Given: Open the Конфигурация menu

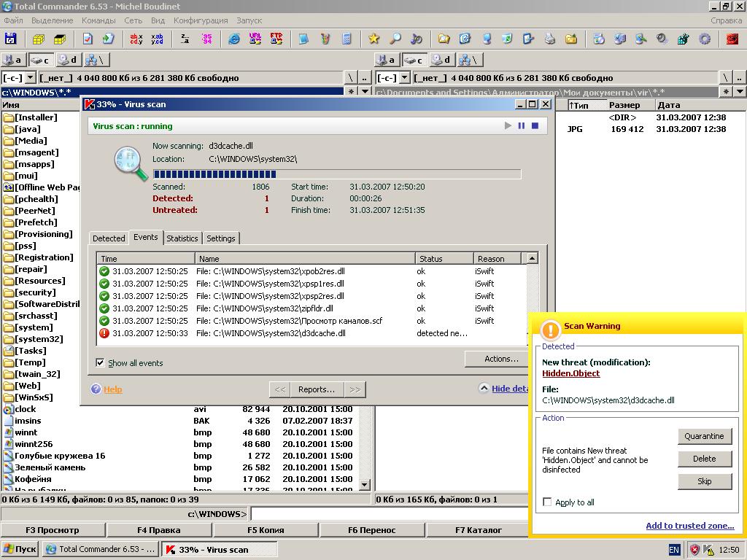Looking at the screenshot, I should tap(201, 20).
